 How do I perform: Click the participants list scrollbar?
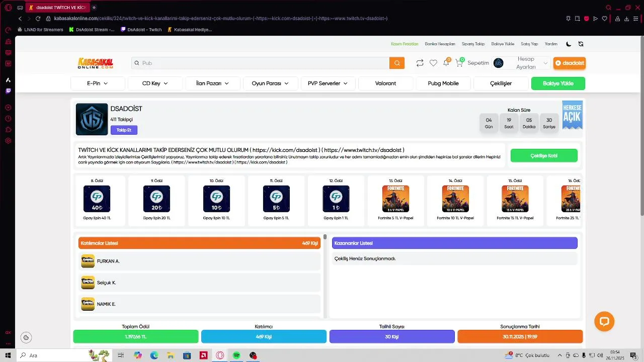[325, 236]
